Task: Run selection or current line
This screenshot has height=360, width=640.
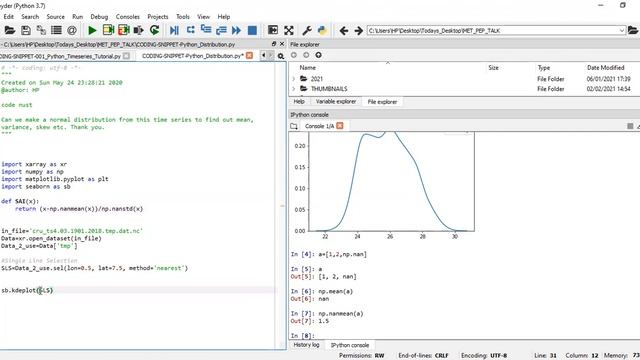Action: (139, 30)
